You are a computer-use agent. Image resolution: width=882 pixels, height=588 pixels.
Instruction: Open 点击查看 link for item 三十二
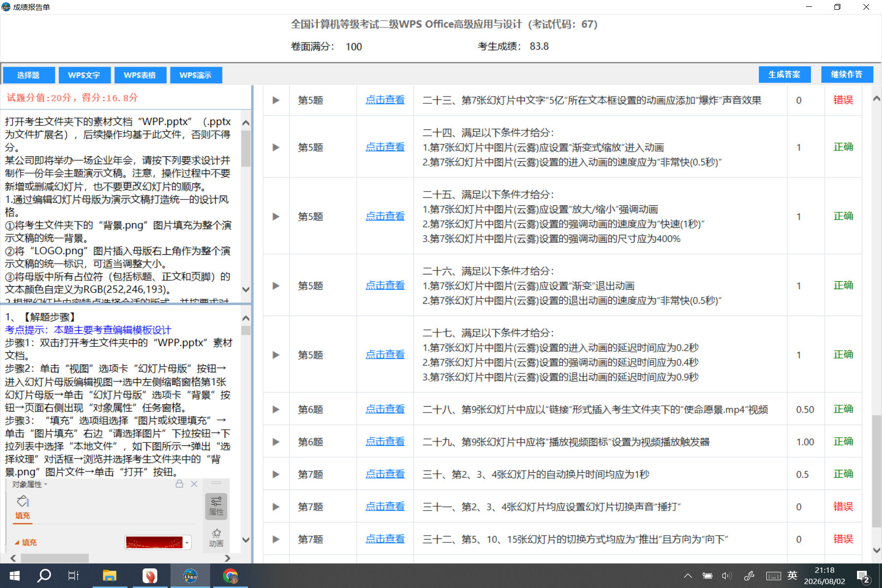385,539
